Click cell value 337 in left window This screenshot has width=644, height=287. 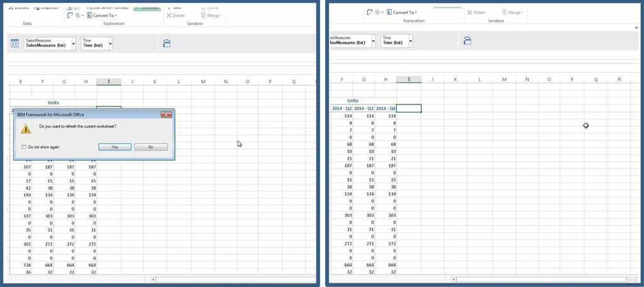[27, 216]
